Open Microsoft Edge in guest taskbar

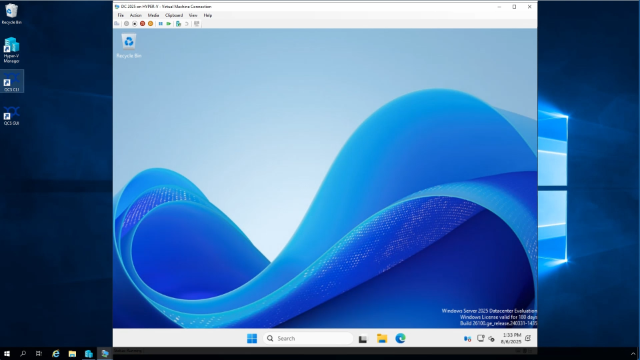[400, 338]
